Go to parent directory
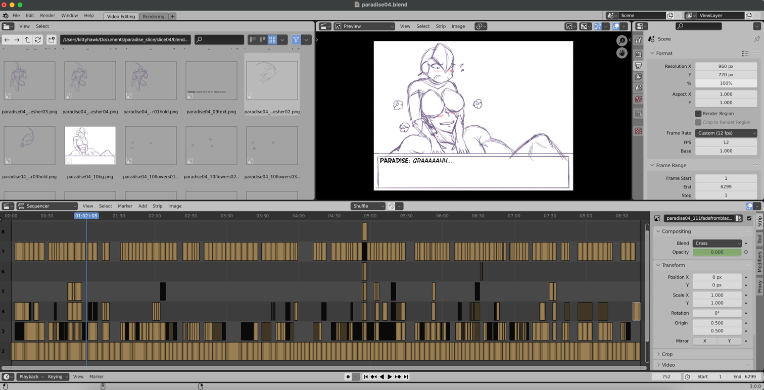 tap(27, 40)
